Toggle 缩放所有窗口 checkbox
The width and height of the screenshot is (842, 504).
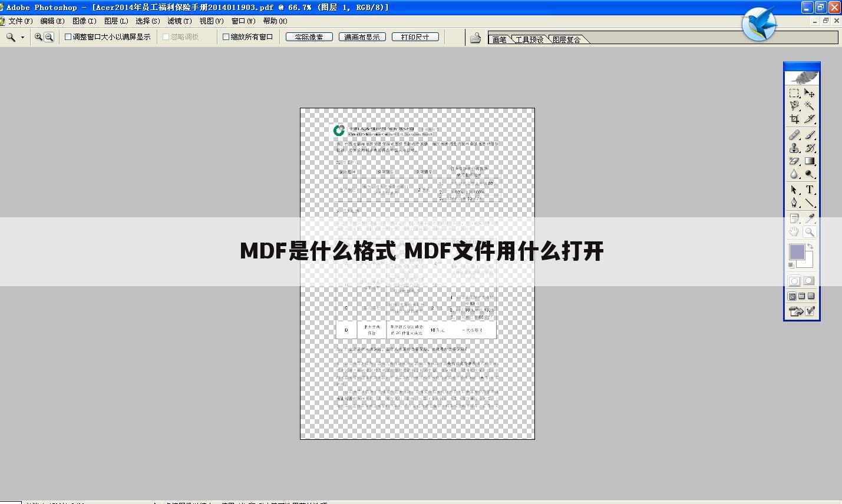pyautogui.click(x=226, y=37)
